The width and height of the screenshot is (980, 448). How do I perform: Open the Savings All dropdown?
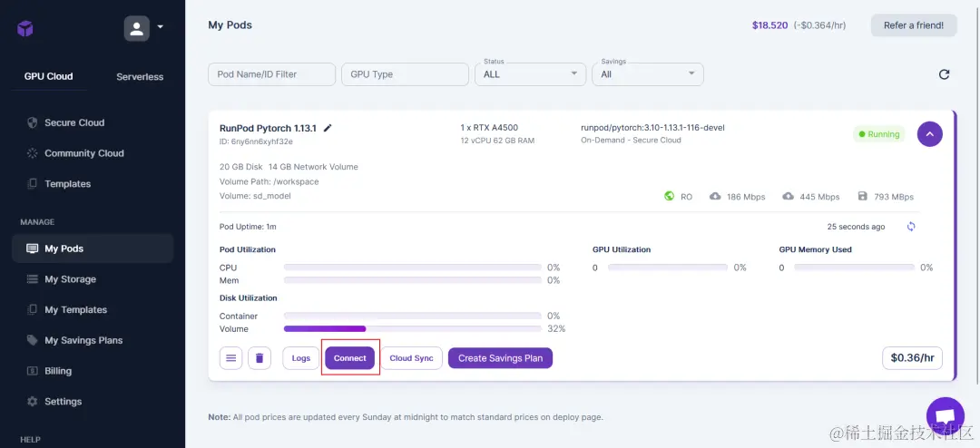[648, 73]
